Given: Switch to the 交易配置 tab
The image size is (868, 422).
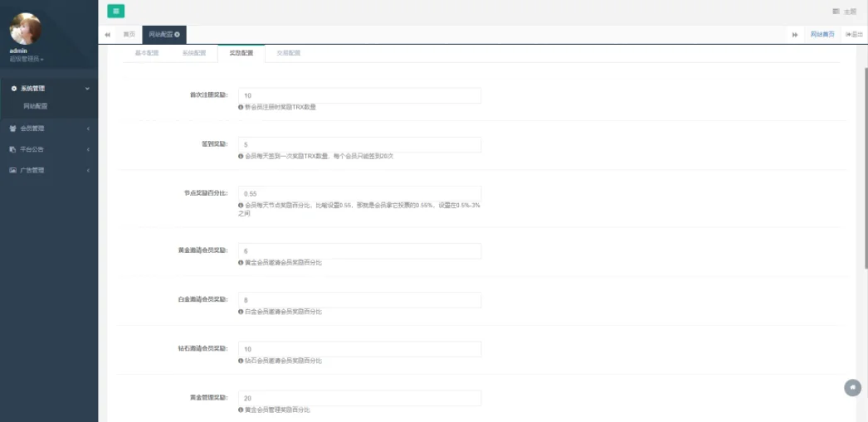Looking at the screenshot, I should tap(288, 52).
